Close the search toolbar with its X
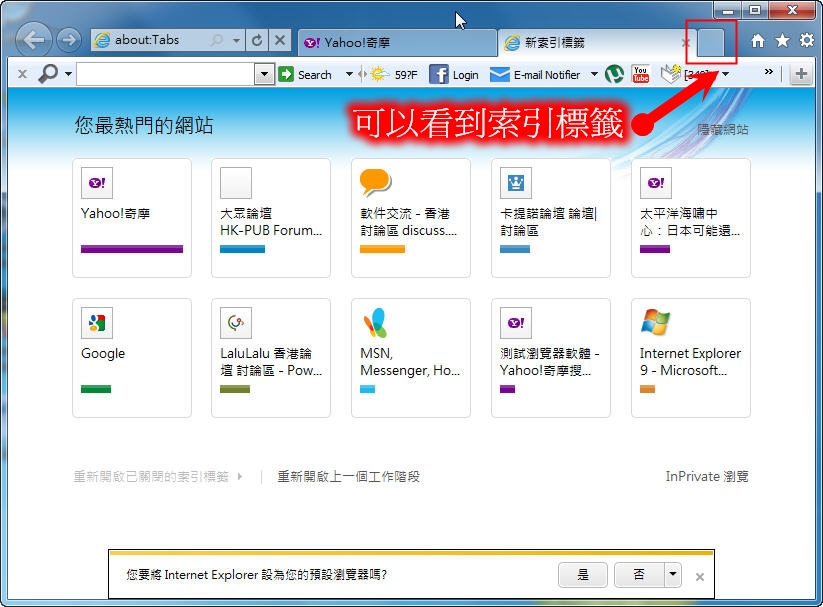Screen dimensions: 823x607 coord(22,74)
